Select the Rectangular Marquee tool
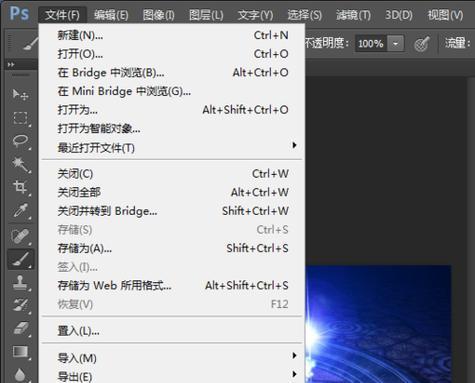Image resolution: width=475 pixels, height=383 pixels. 20,118
